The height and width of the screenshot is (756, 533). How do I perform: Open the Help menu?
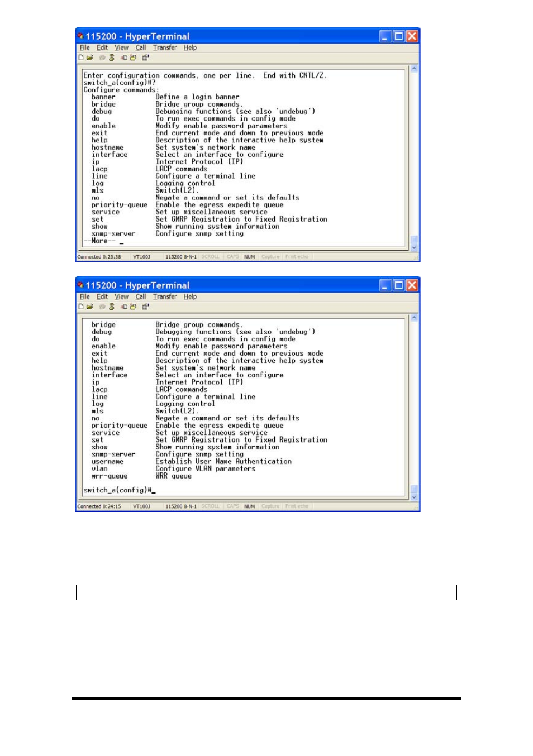(191, 47)
